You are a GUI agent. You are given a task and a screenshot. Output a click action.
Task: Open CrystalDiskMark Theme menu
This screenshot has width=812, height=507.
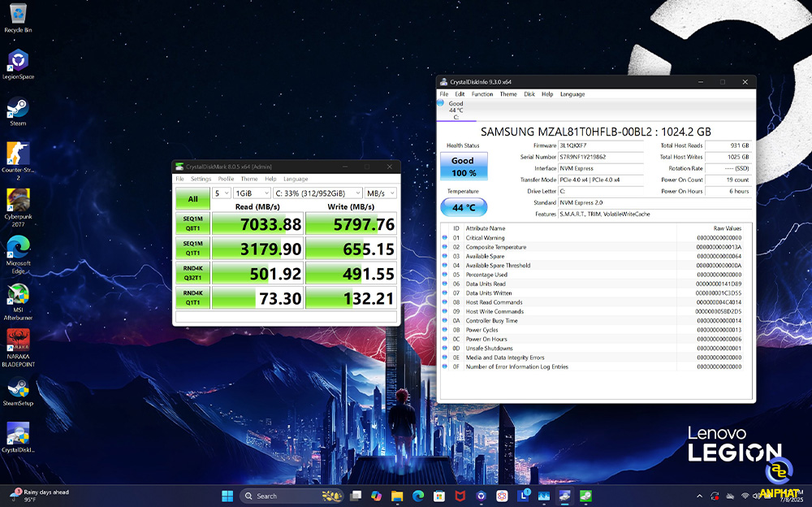click(x=249, y=179)
